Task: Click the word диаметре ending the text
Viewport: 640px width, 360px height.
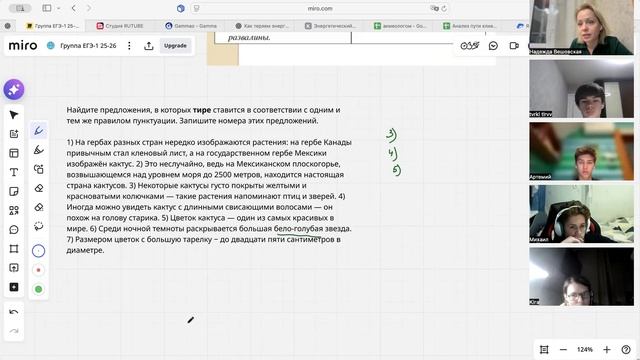Action: (x=85, y=250)
